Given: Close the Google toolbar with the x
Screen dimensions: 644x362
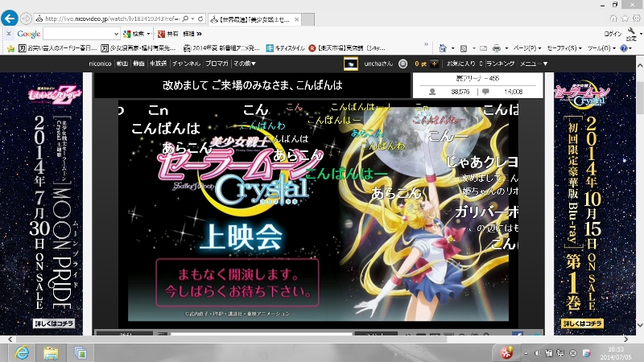Looking at the screenshot, I should pos(9,34).
